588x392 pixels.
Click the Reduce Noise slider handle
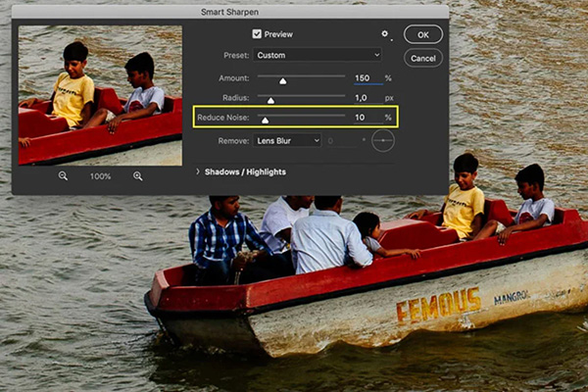265,120
